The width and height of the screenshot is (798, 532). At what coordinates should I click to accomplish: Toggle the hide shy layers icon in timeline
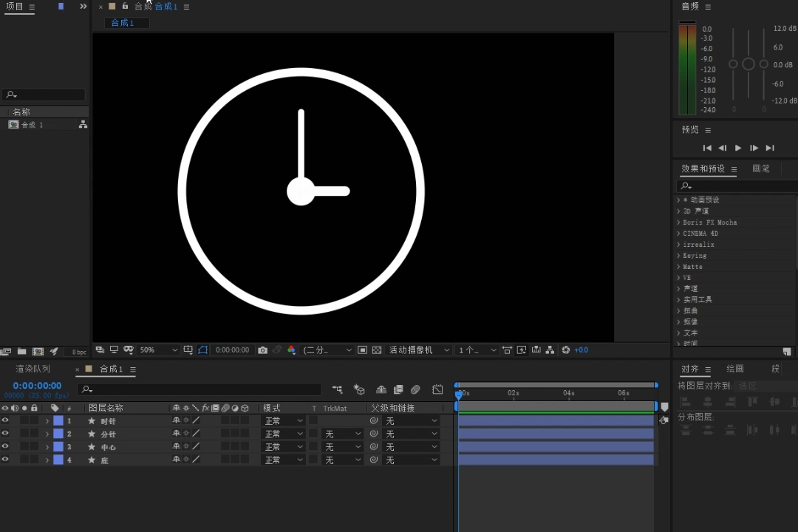click(x=381, y=389)
